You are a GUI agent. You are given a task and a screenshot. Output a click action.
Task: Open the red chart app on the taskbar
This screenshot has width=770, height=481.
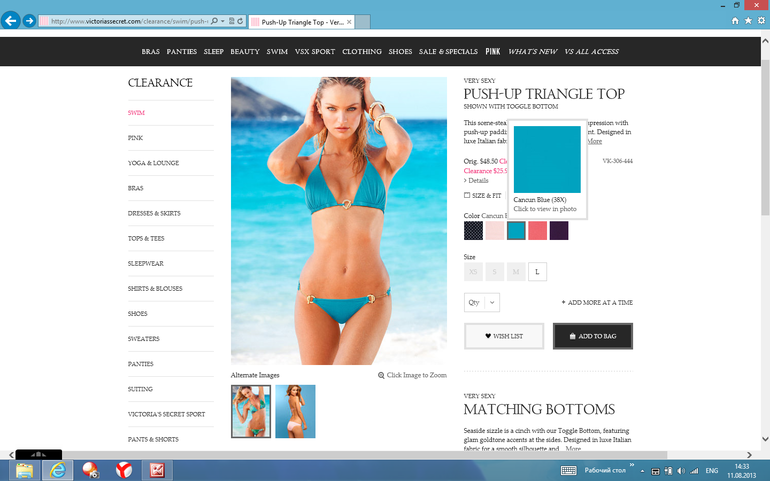pos(157,470)
